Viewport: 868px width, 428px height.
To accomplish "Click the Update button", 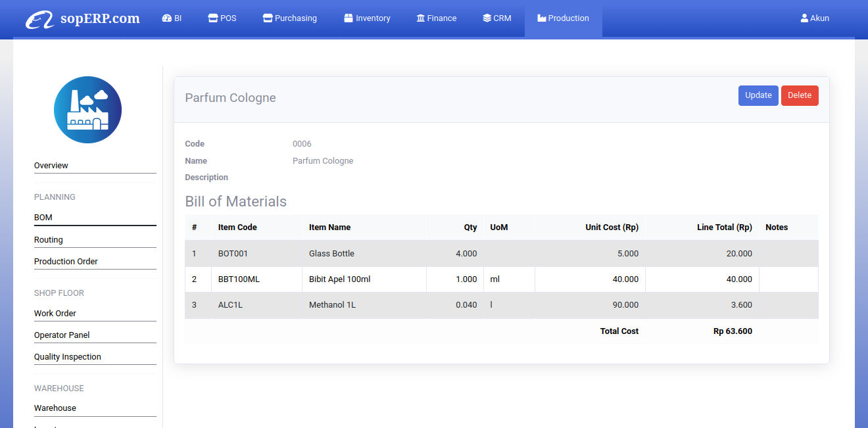I will point(758,95).
